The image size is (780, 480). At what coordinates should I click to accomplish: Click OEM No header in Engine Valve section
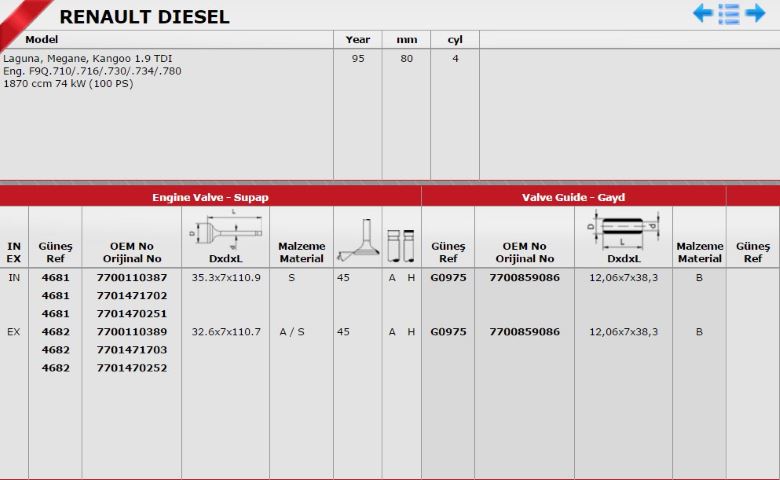132,252
